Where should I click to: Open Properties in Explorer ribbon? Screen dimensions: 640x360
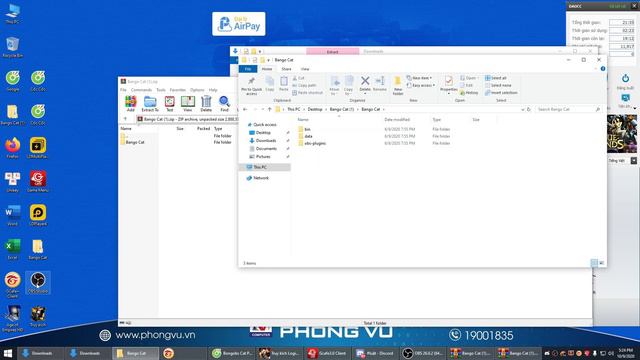click(449, 84)
